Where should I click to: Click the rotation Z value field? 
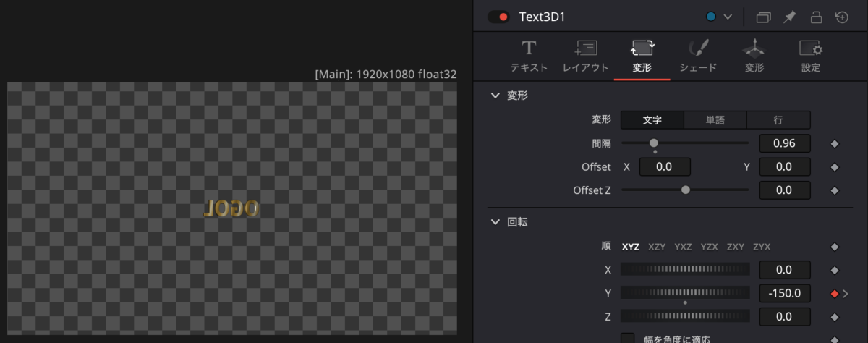click(x=785, y=316)
